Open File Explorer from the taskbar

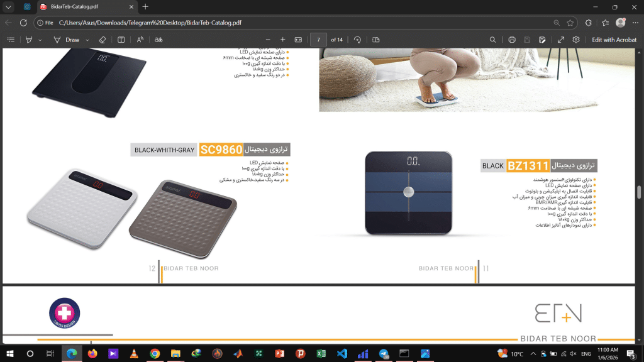[175, 353]
